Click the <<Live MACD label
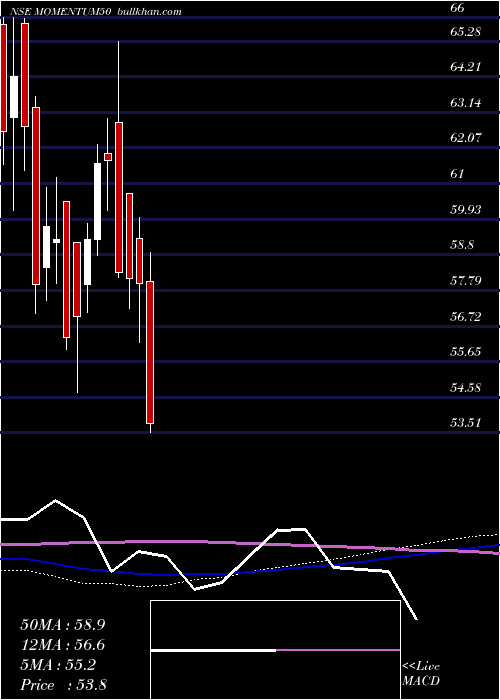500x700 pixels. [x=421, y=673]
